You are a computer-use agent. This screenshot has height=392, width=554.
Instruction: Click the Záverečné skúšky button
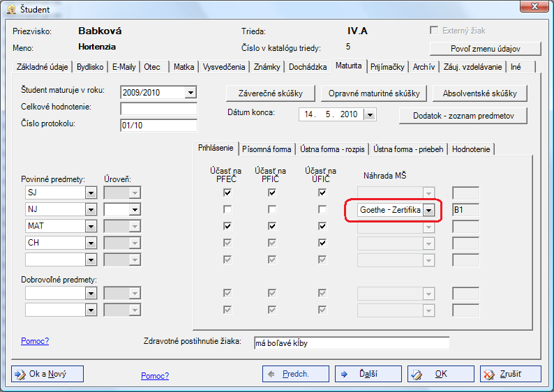coord(270,93)
